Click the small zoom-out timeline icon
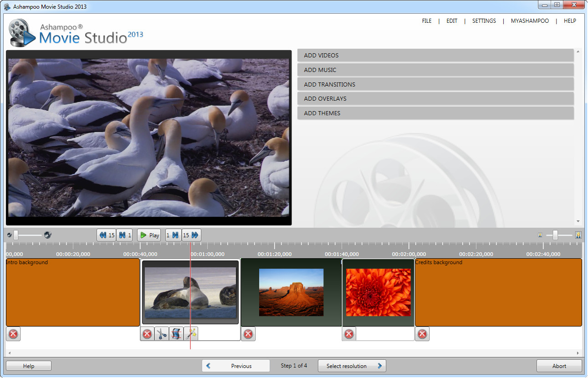This screenshot has height=378, width=588. tap(540, 235)
